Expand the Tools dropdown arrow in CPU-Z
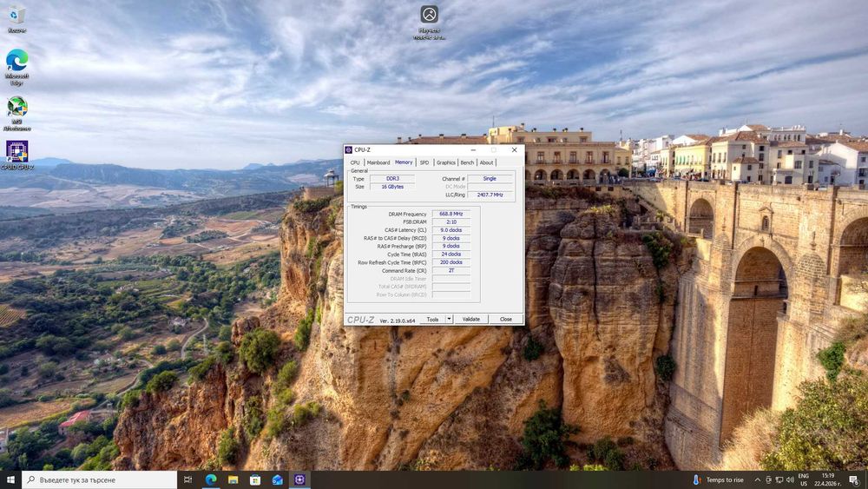 click(450, 319)
